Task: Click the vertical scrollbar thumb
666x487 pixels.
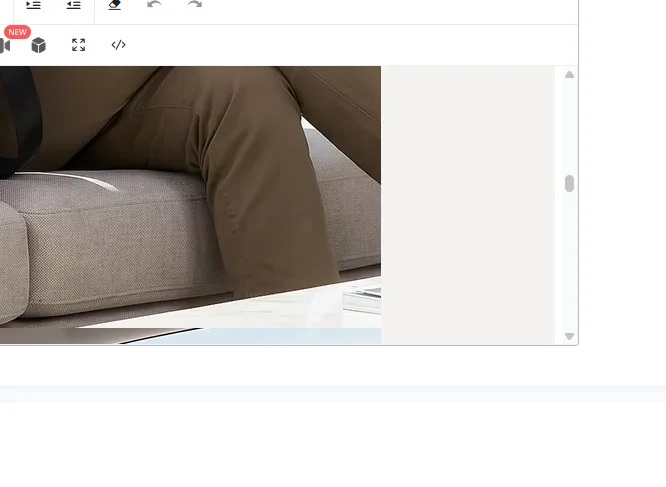Action: tap(570, 183)
